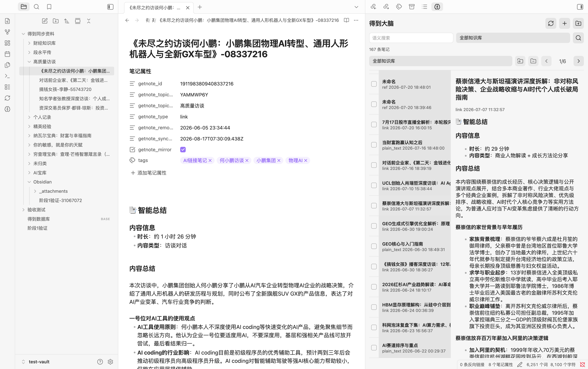
Task: Open the daily note calendar icon
Action: tap(7, 54)
